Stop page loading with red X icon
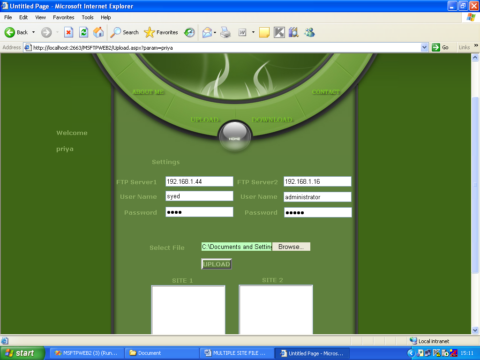 (x=68, y=32)
